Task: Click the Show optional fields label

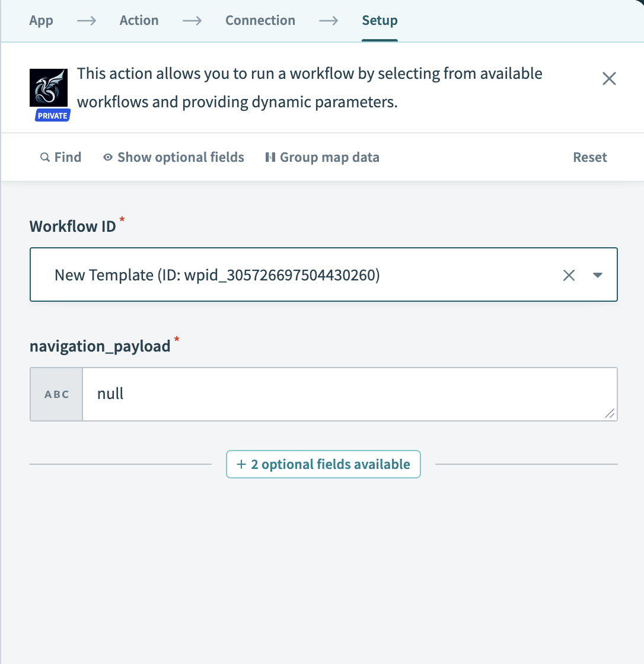Action: (x=181, y=158)
